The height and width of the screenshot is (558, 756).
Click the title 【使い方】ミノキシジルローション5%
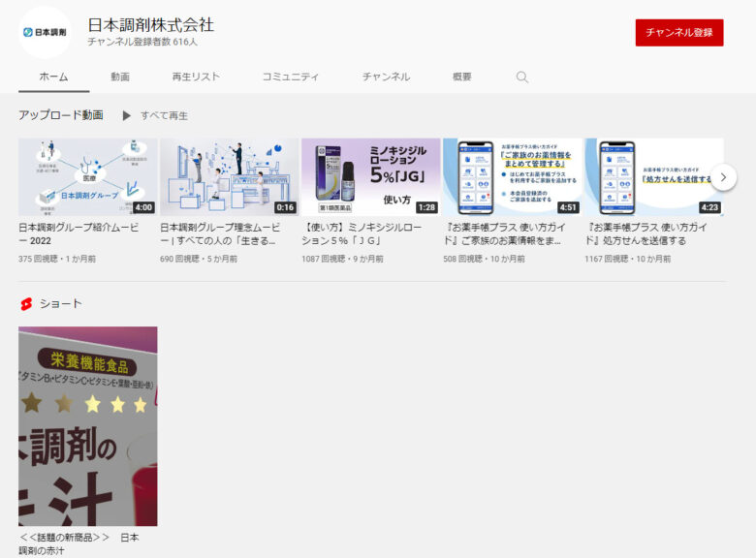[362, 233]
